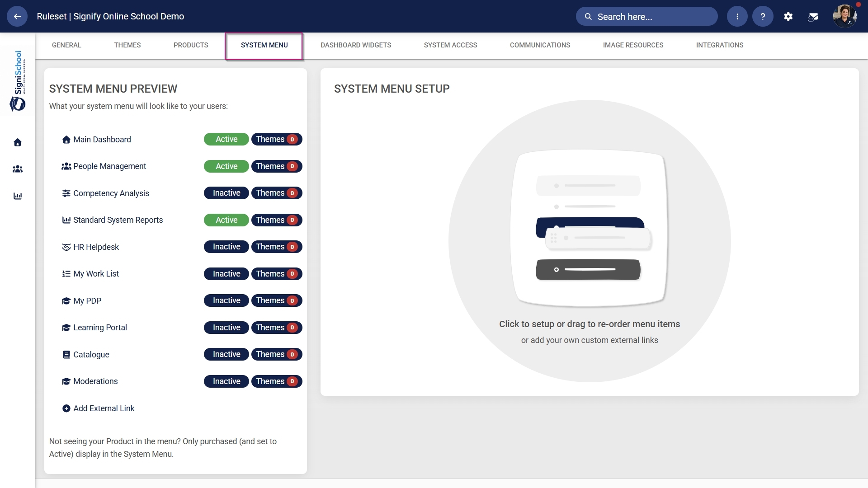Viewport: 868px width, 488px height.
Task: Switch to Image Resources tab
Action: 633,45
